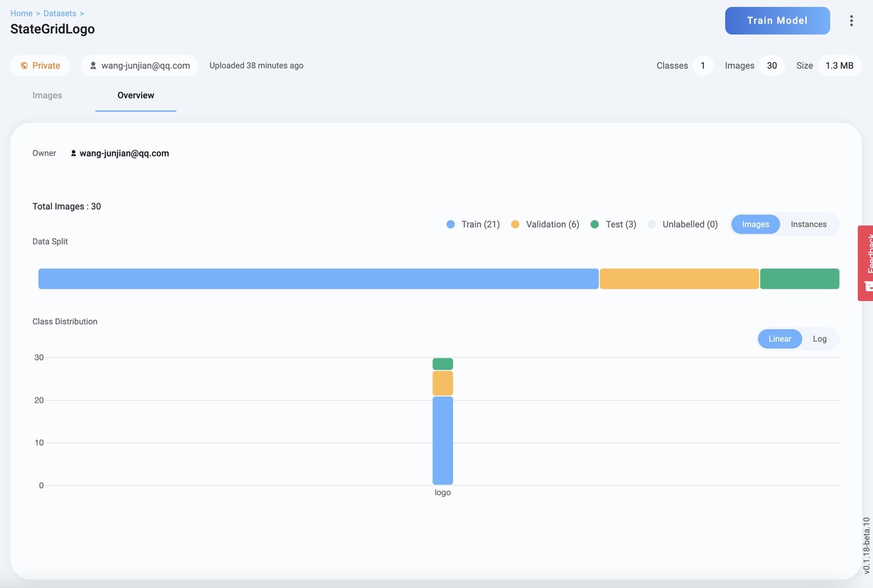The width and height of the screenshot is (873, 588).
Task: Switch data split view to Instances
Action: [x=808, y=224]
